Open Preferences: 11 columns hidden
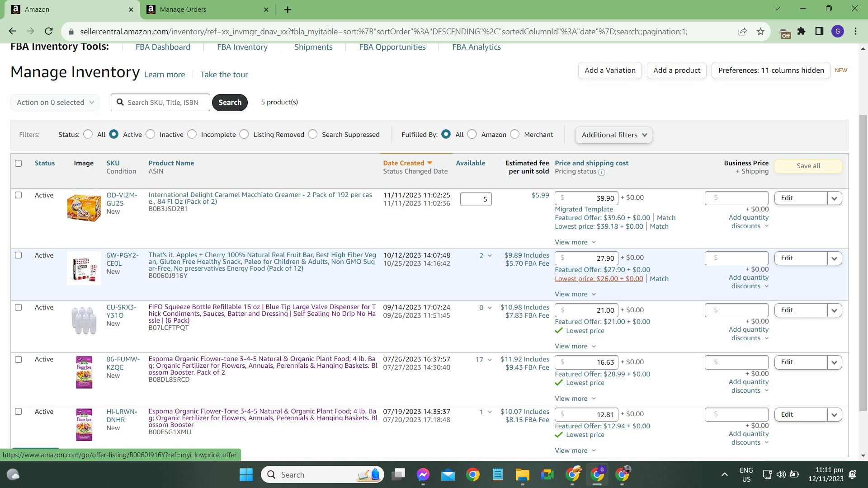 coord(771,70)
